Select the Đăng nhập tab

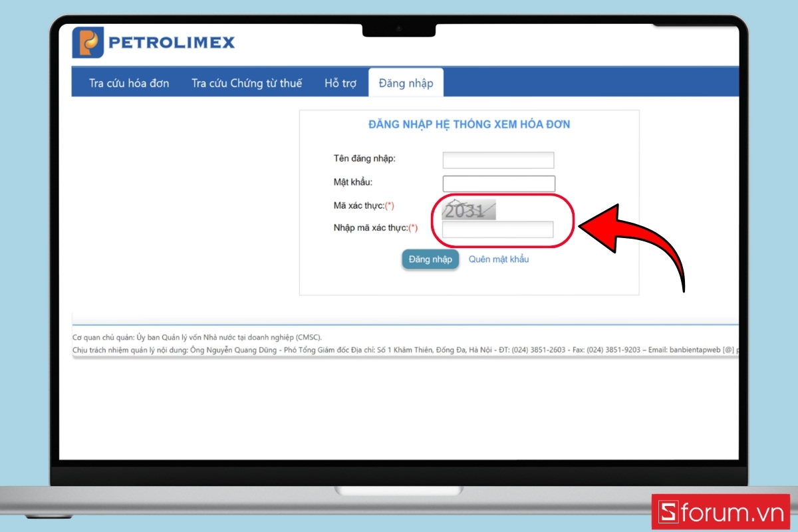(x=406, y=83)
